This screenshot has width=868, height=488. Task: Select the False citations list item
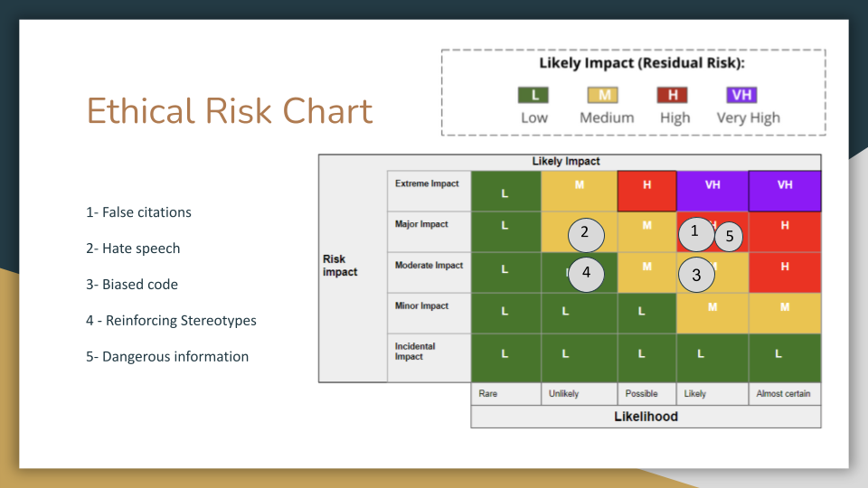click(139, 212)
